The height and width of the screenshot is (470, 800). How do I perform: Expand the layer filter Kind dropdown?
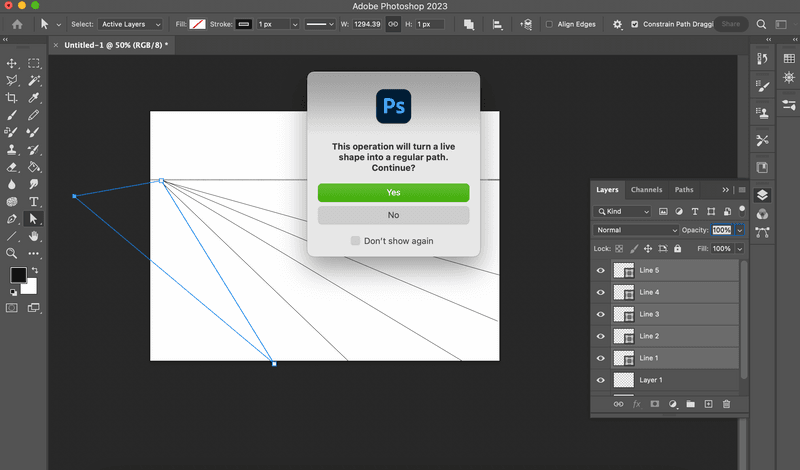[x=623, y=212]
